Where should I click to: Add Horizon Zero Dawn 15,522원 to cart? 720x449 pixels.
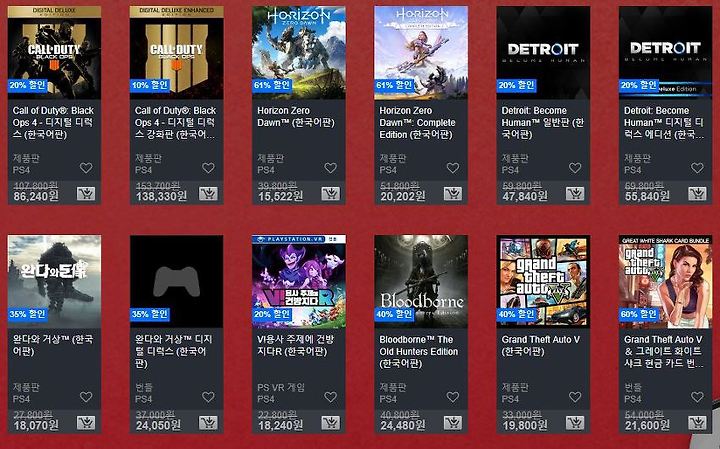click(331, 194)
